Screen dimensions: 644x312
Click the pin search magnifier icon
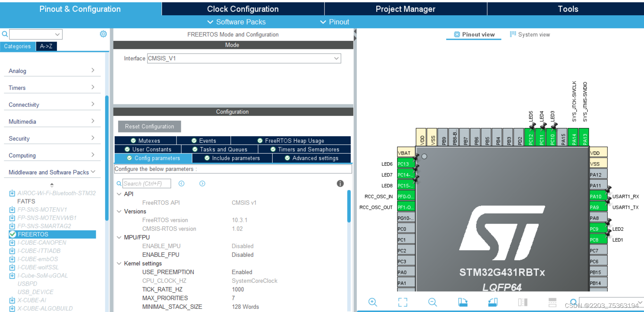(574, 302)
